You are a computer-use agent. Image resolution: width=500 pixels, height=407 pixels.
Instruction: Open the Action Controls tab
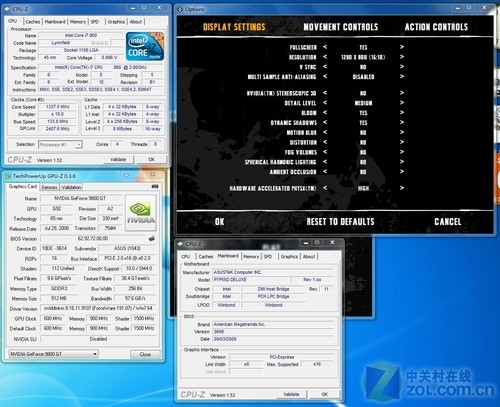[x=436, y=27]
